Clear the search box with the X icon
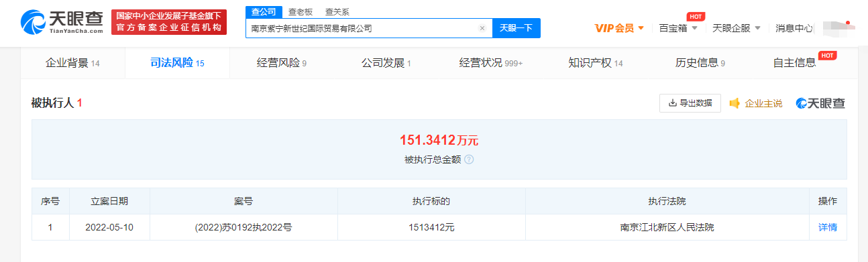Viewport: 868px width, 262px height. click(482, 28)
